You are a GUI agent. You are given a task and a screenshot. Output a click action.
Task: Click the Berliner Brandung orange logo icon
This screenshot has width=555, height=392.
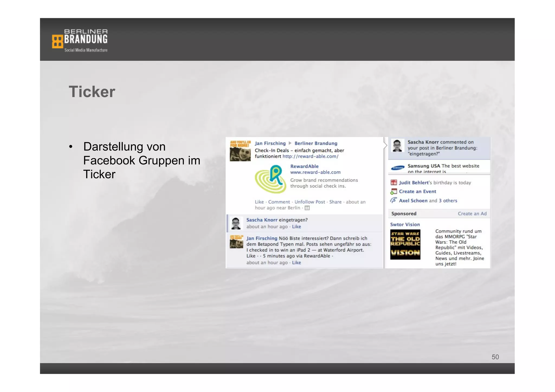[x=57, y=41]
